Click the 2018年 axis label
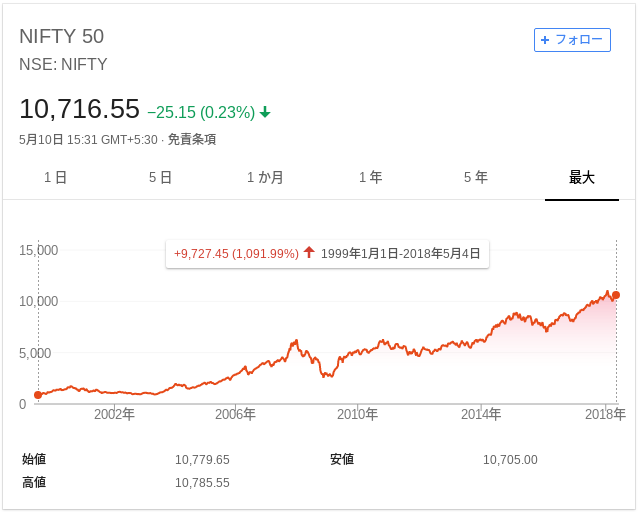This screenshot has width=639, height=512. click(605, 415)
